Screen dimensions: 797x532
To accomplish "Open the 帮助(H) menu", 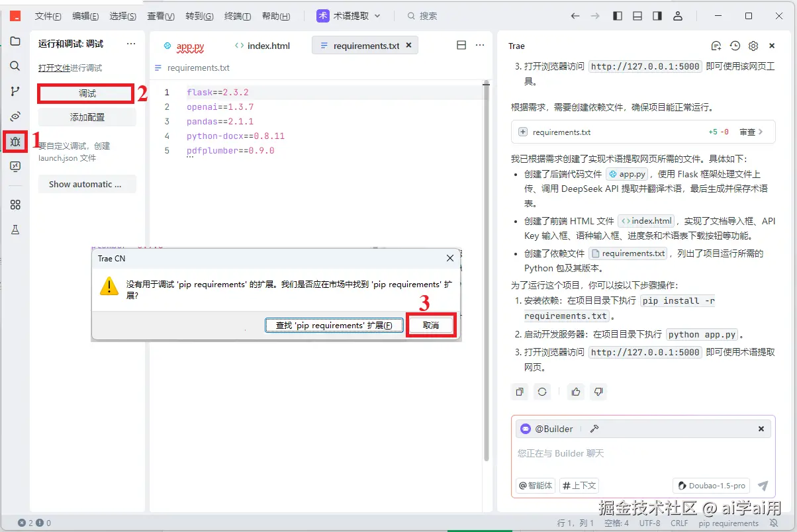I will [276, 16].
